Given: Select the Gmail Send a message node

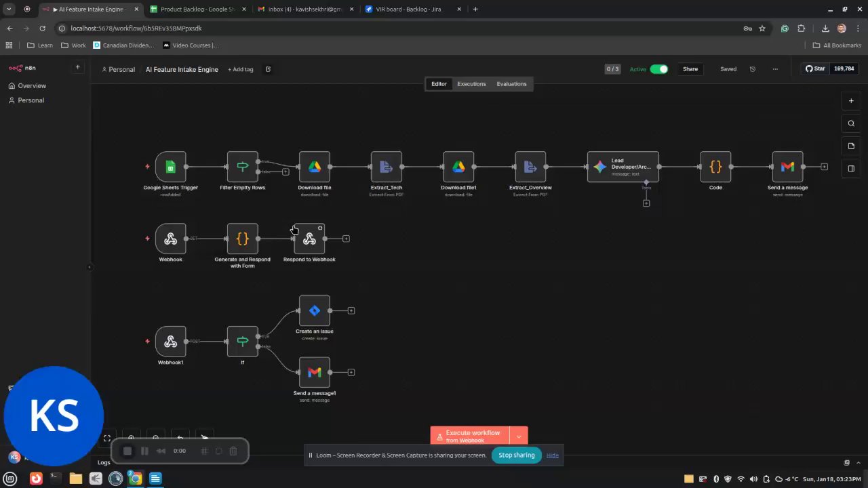Looking at the screenshot, I should (787, 167).
